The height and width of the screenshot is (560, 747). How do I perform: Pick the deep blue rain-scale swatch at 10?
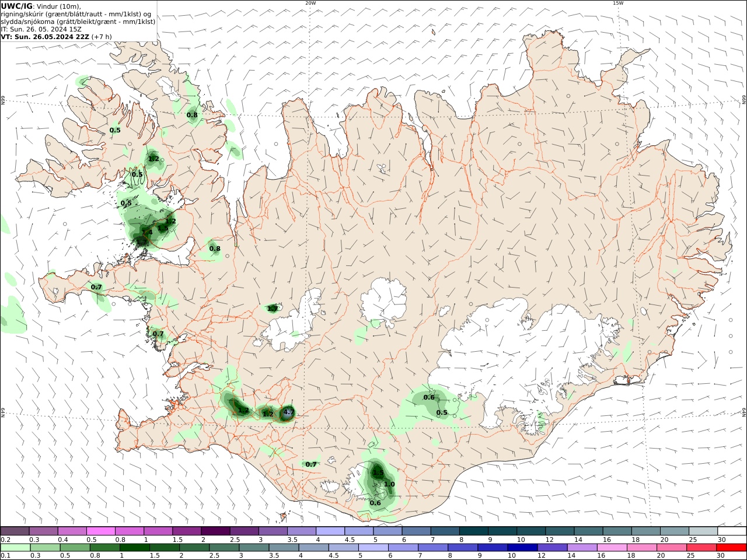point(522,548)
